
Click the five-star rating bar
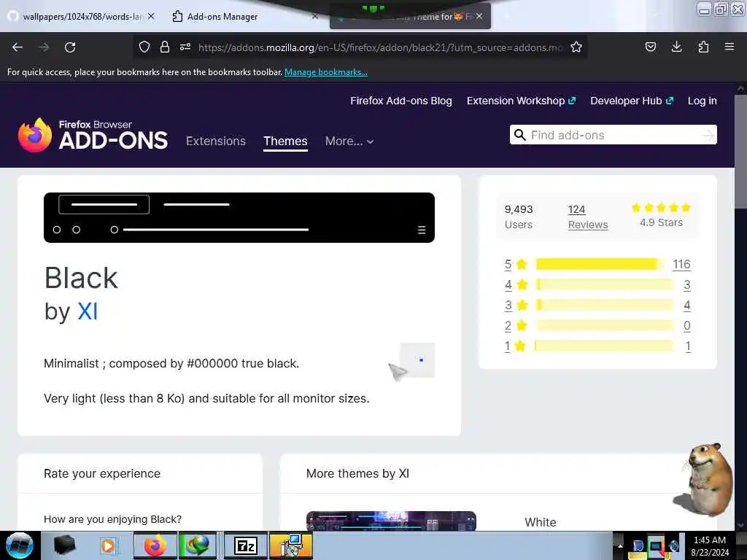point(600,264)
